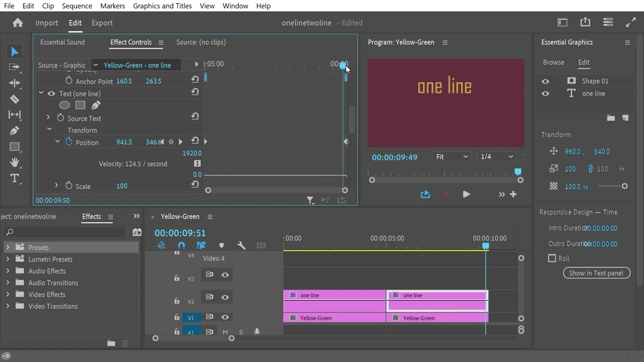The width and height of the screenshot is (644, 362).
Task: Select the Track Select Forward tool
Action: 15,67
